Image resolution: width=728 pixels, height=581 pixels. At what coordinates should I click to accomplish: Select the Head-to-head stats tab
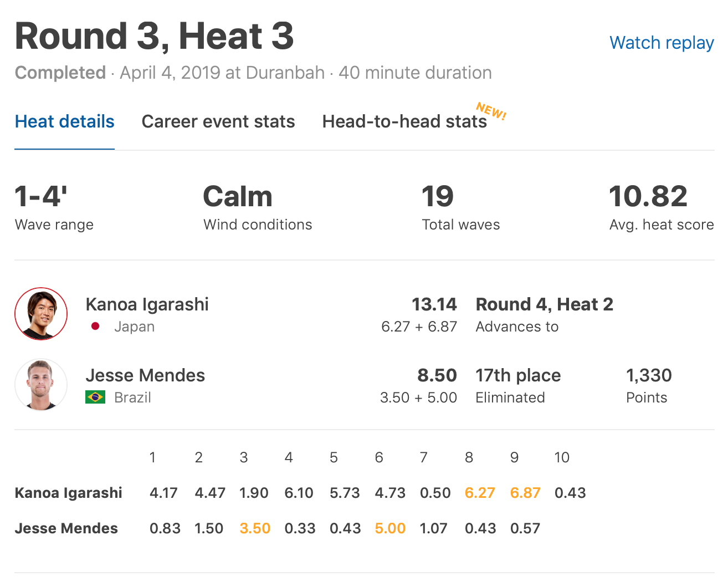click(x=404, y=121)
